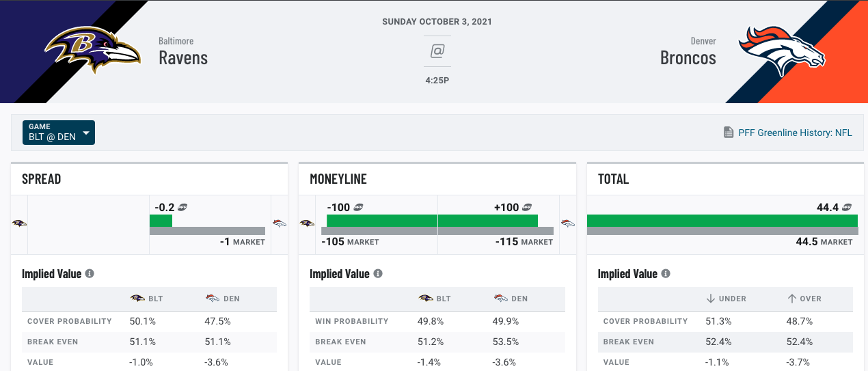Click Broncos icon in Spread DEN column header
Image resolution: width=868 pixels, height=371 pixels.
212,299
